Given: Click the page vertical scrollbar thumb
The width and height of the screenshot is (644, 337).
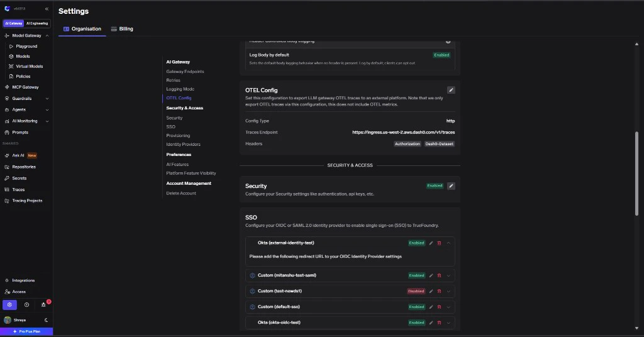Looking at the screenshot, I should tap(636, 174).
